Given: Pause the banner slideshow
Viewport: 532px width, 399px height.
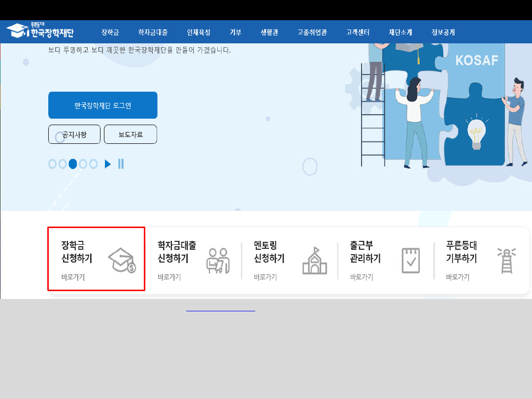Looking at the screenshot, I should pyautogui.click(x=121, y=164).
